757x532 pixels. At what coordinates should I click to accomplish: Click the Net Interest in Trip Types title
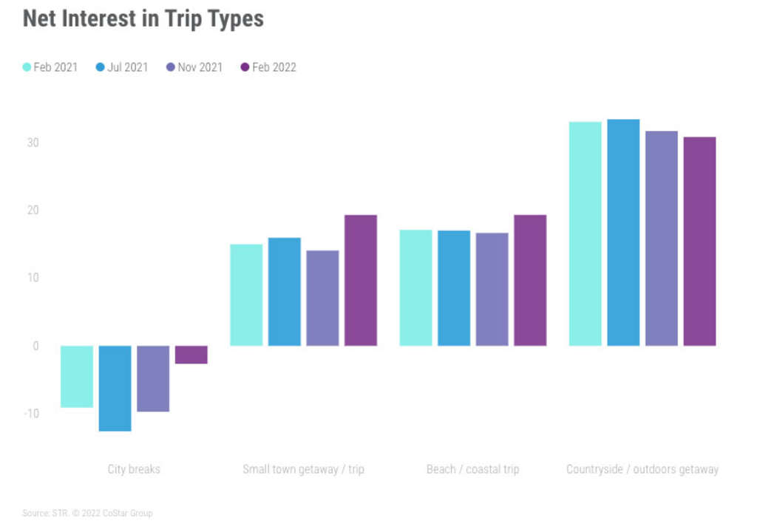coord(143,18)
